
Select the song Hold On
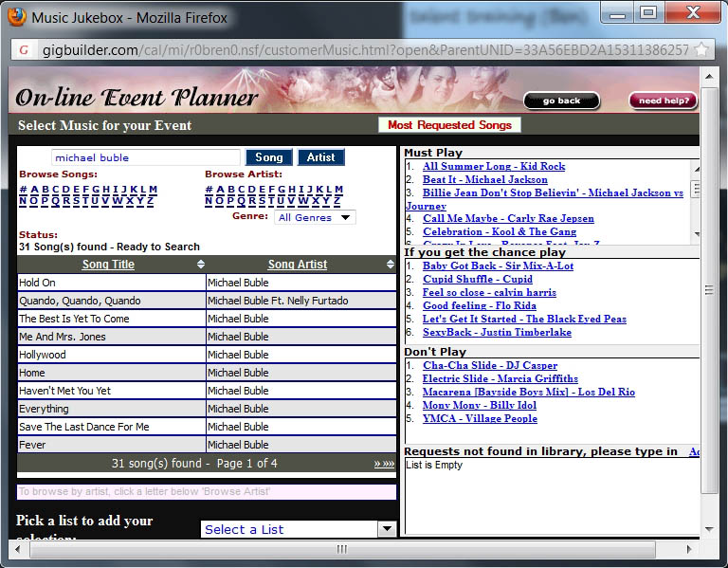[x=112, y=283]
